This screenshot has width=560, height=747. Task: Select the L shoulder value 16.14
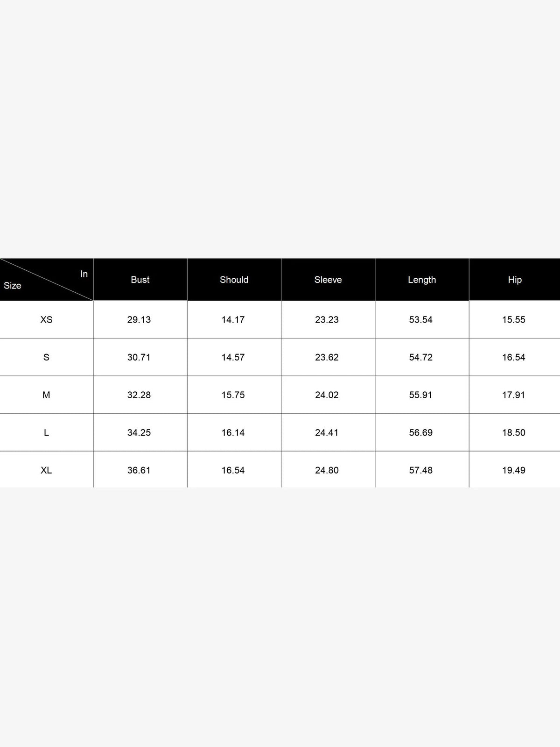pos(233,433)
